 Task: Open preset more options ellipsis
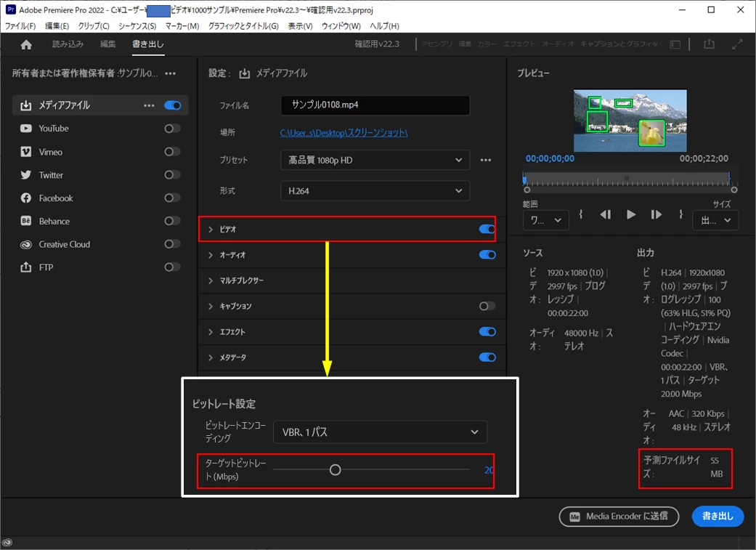tap(486, 160)
